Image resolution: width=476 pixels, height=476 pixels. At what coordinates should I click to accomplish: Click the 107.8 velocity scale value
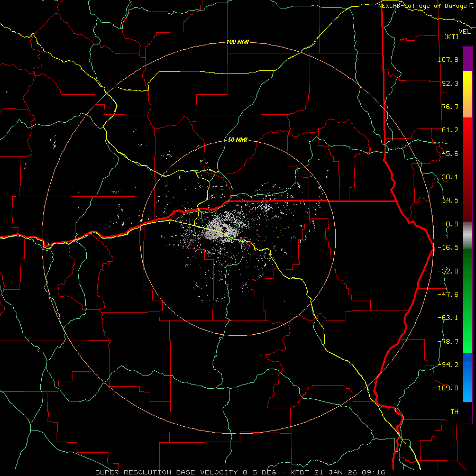click(448, 59)
